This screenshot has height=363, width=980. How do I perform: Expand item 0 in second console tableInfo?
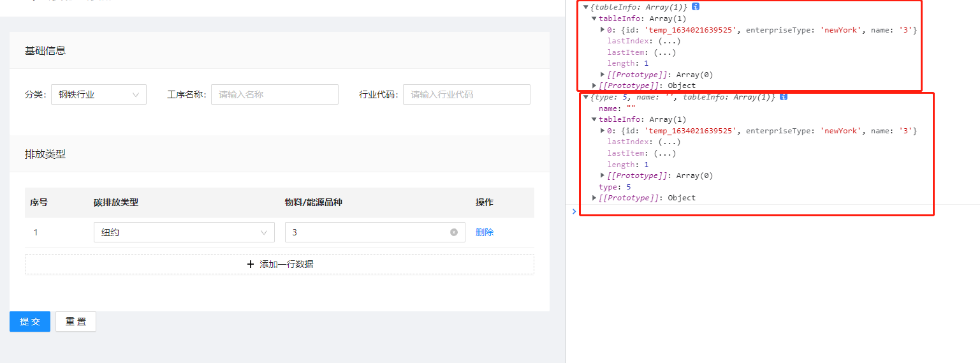click(x=603, y=130)
